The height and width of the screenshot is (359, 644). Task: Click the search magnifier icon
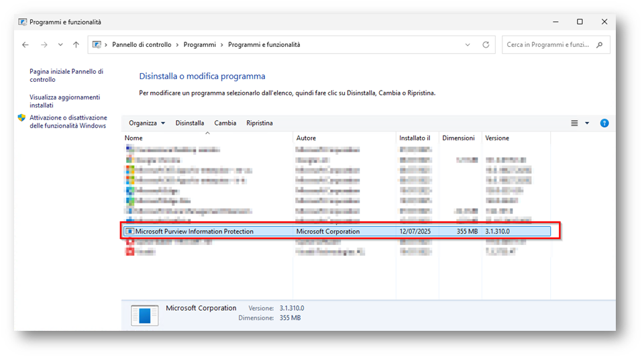[600, 45]
